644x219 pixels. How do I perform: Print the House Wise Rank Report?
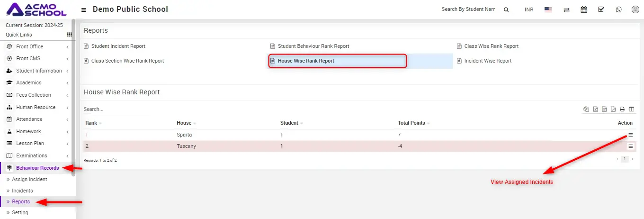click(x=622, y=109)
